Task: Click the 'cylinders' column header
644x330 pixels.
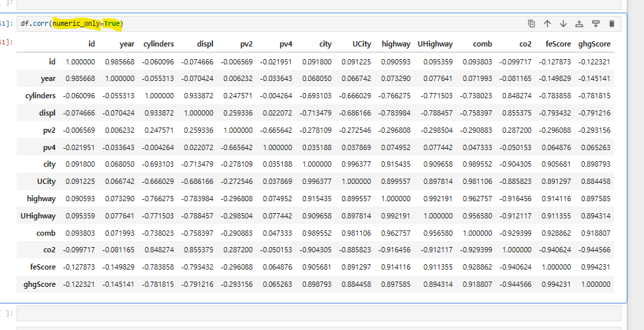Action: (x=159, y=44)
